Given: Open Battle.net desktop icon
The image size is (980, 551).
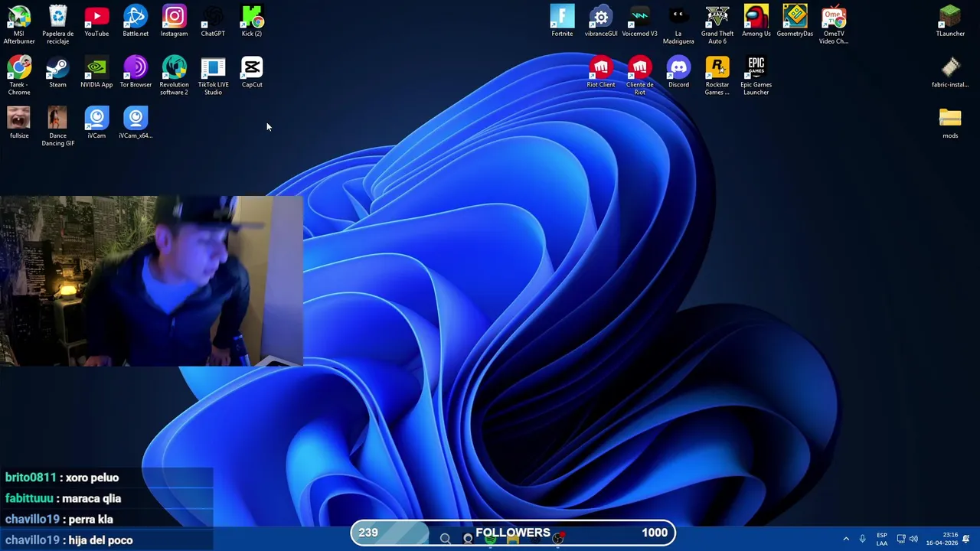Looking at the screenshot, I should (136, 21).
